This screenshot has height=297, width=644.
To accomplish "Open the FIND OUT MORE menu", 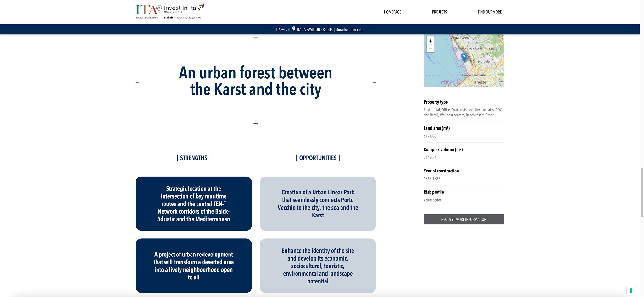I will tap(489, 12).
